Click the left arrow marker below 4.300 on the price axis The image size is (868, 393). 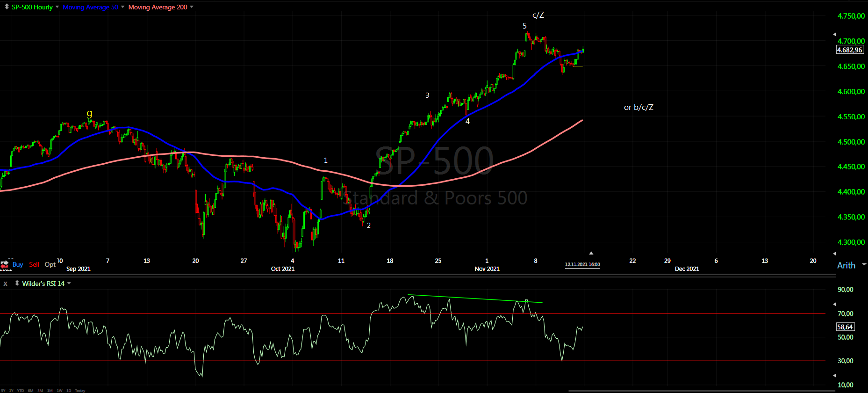pos(835,254)
